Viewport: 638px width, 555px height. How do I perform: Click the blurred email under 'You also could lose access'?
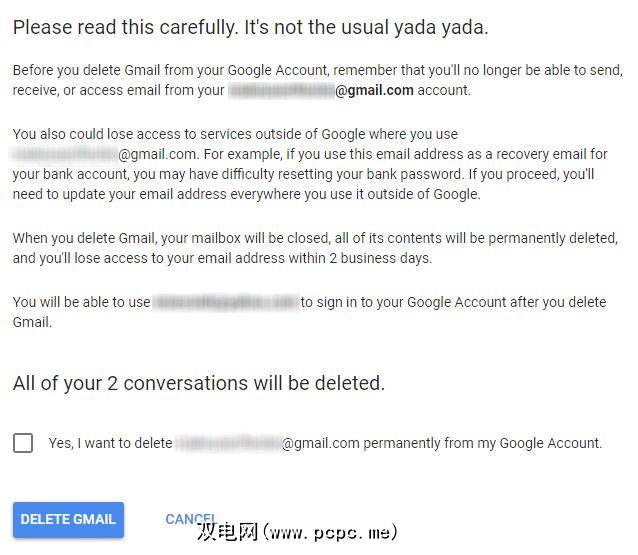(65, 155)
